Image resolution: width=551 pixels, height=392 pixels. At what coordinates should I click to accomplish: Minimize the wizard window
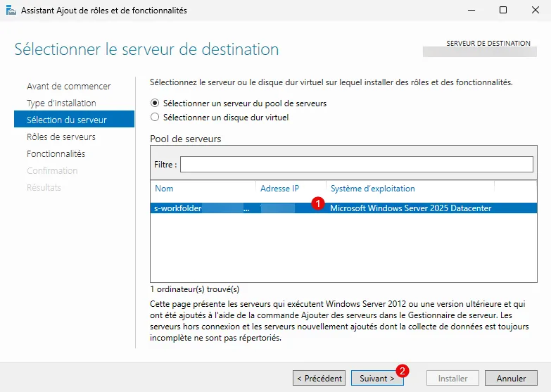pos(470,11)
